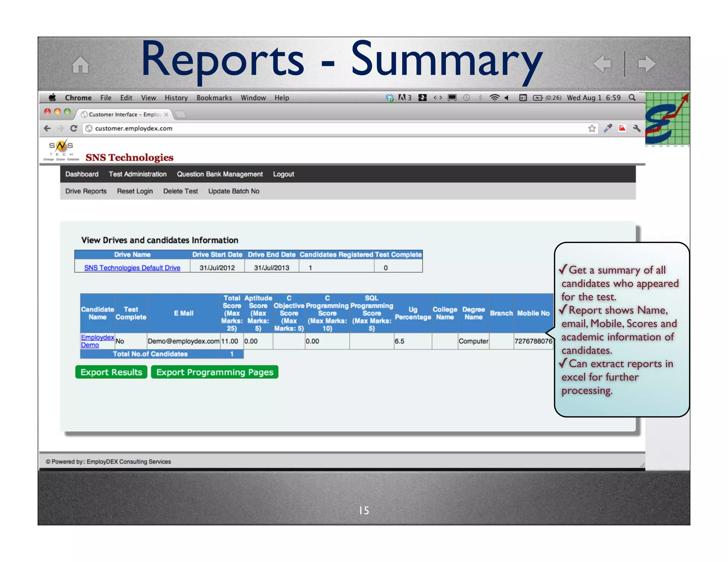Click the volume icon in menu bar
728x562 pixels.
507,97
